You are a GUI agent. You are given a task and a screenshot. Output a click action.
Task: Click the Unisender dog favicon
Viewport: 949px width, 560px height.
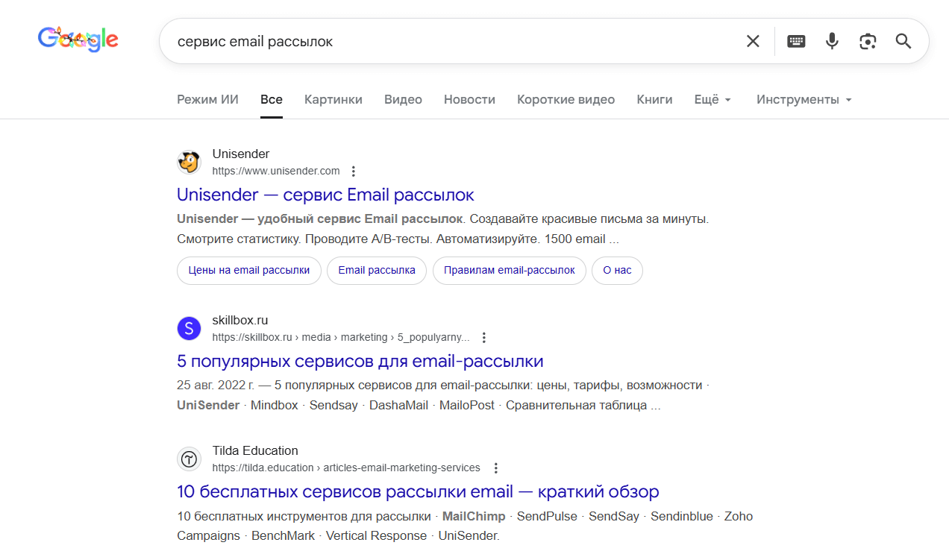[x=189, y=162]
